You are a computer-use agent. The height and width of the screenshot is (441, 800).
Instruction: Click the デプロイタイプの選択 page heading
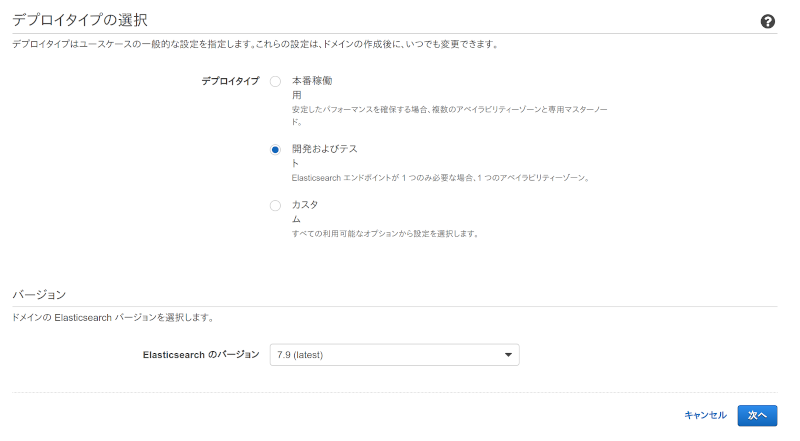click(80, 20)
